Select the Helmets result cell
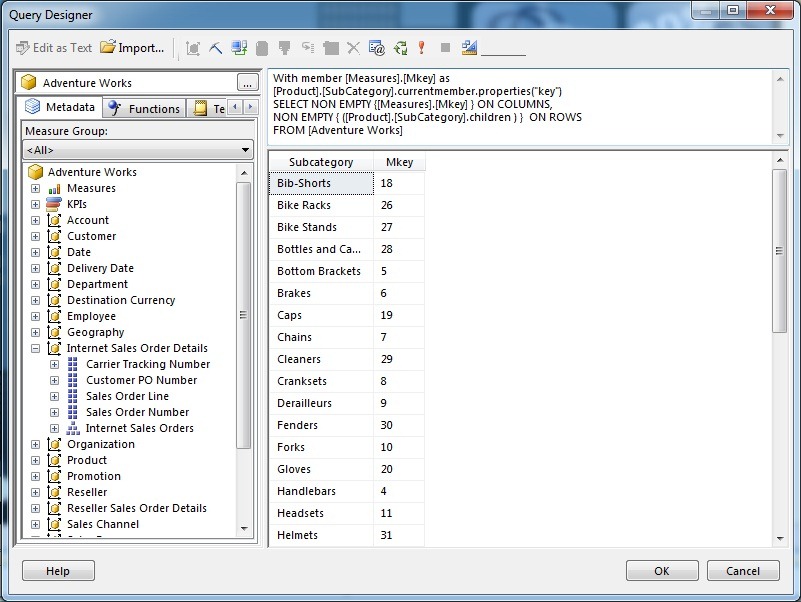The image size is (801, 602). click(x=321, y=535)
